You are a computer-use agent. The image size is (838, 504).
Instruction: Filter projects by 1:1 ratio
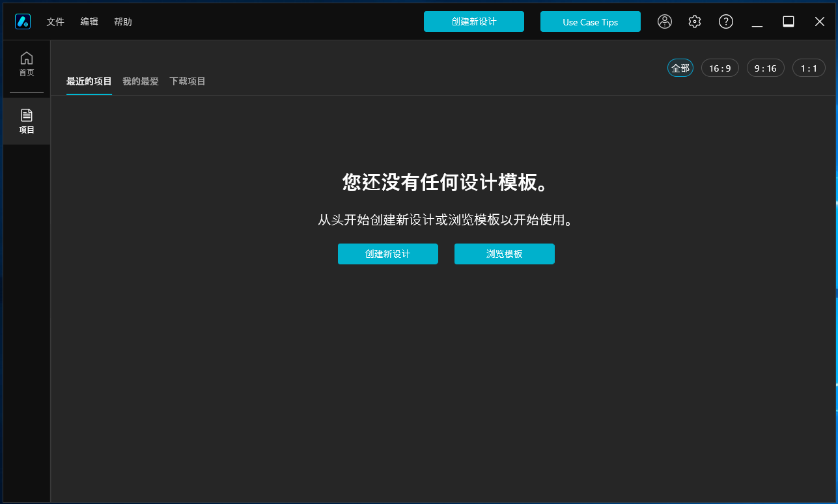(x=809, y=68)
